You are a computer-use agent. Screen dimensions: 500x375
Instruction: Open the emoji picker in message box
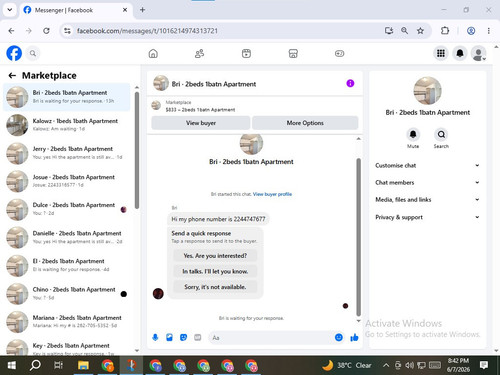[x=339, y=338]
